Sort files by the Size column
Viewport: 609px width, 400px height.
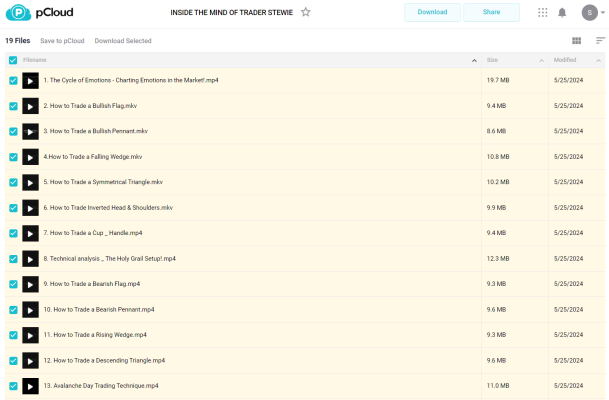tap(492, 60)
